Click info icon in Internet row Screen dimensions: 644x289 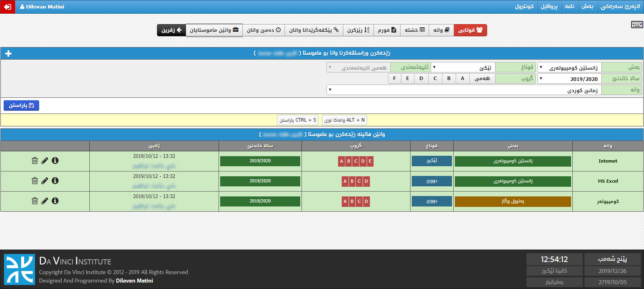(55, 161)
